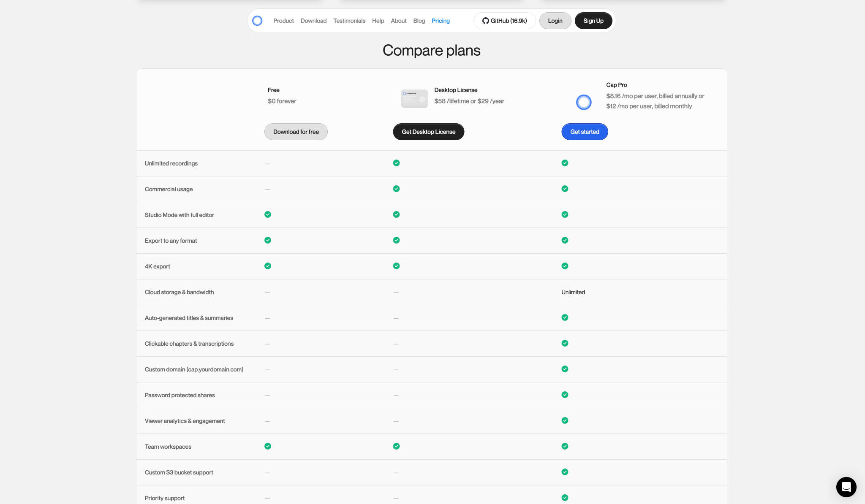The image size is (865, 504).
Task: Click the Sign Up button
Action: click(593, 21)
